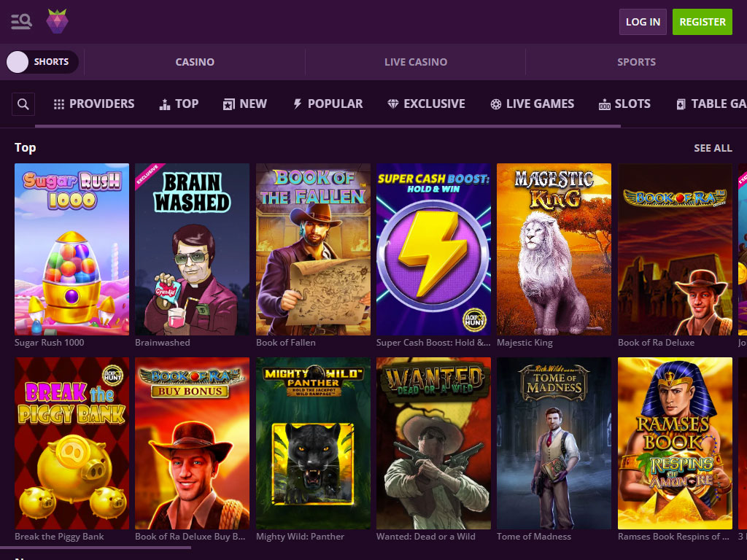Click the Providers grid icon

(x=58, y=104)
